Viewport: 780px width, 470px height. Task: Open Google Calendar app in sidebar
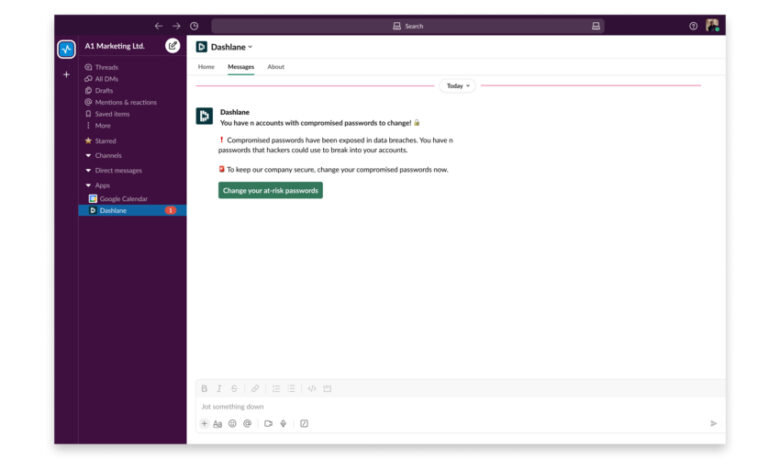(123, 199)
